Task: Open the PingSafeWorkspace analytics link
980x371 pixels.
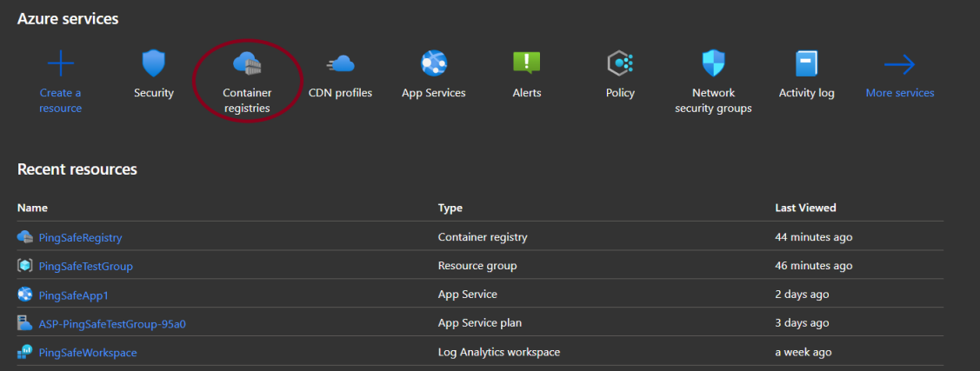Action: click(87, 353)
